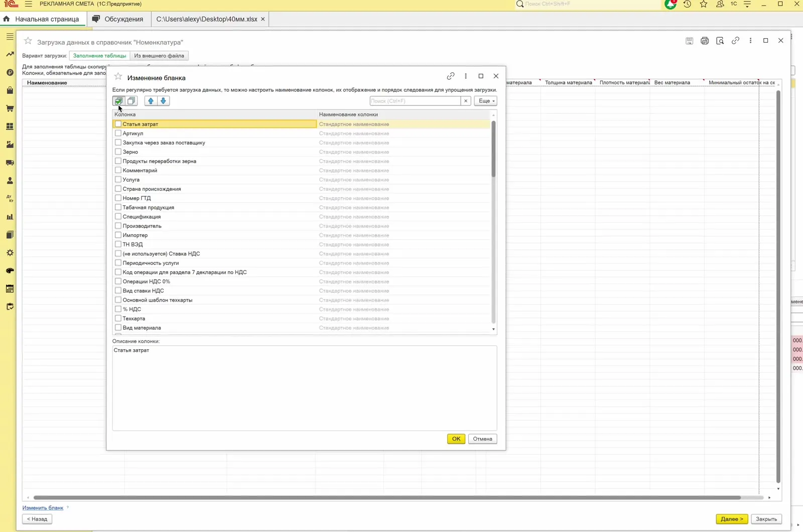Tick the Производитель column checkbox
Viewport: 803px width, 532px height.
point(118,226)
